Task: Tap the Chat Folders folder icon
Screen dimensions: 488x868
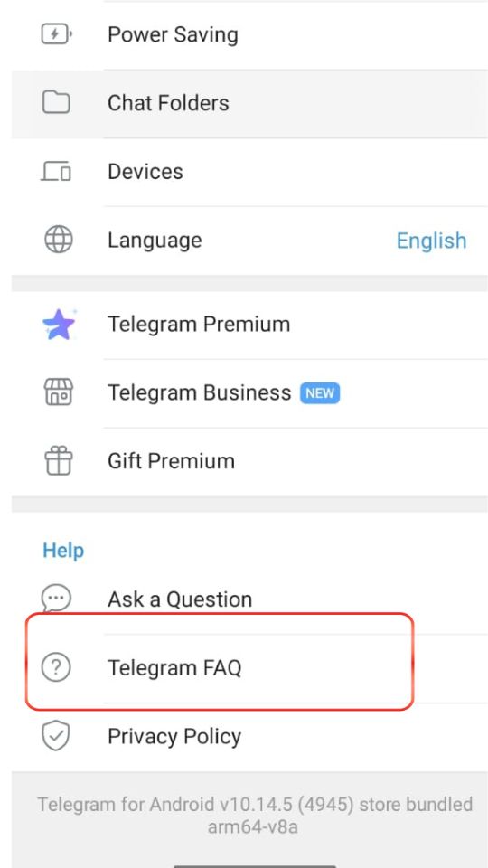Action: pyautogui.click(x=56, y=103)
